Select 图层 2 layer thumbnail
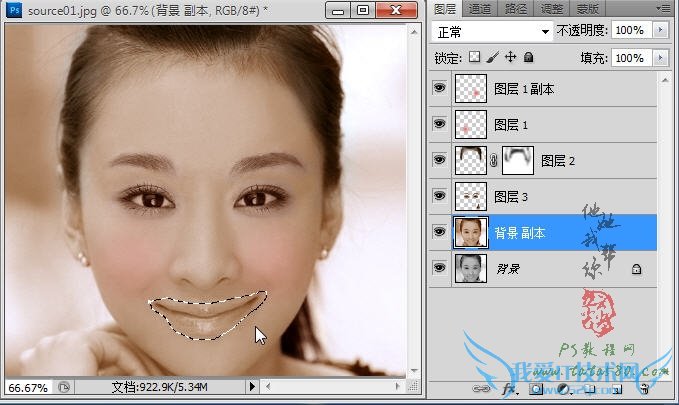679x405 pixels. (471, 160)
